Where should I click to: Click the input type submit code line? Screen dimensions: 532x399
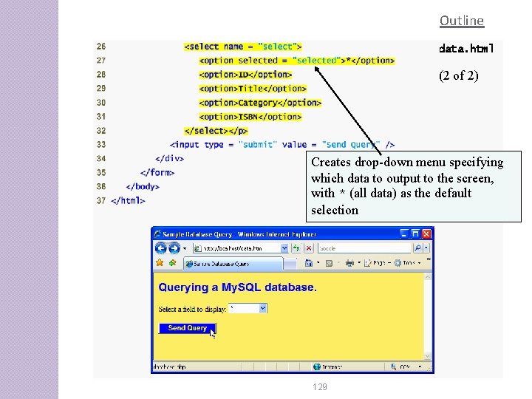pos(282,145)
